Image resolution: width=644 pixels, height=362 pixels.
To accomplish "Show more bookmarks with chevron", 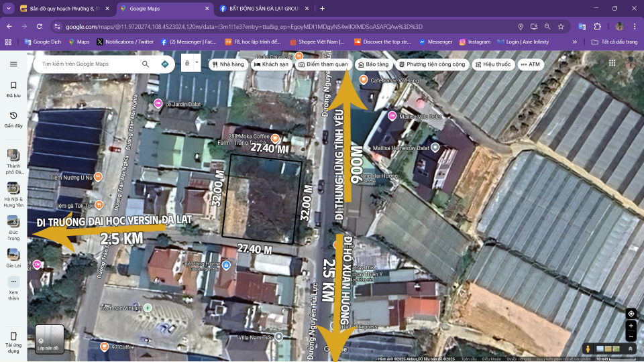I will [575, 42].
